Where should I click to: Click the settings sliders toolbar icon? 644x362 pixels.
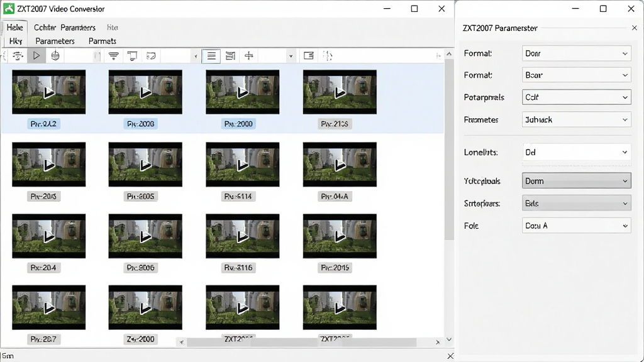click(x=17, y=56)
